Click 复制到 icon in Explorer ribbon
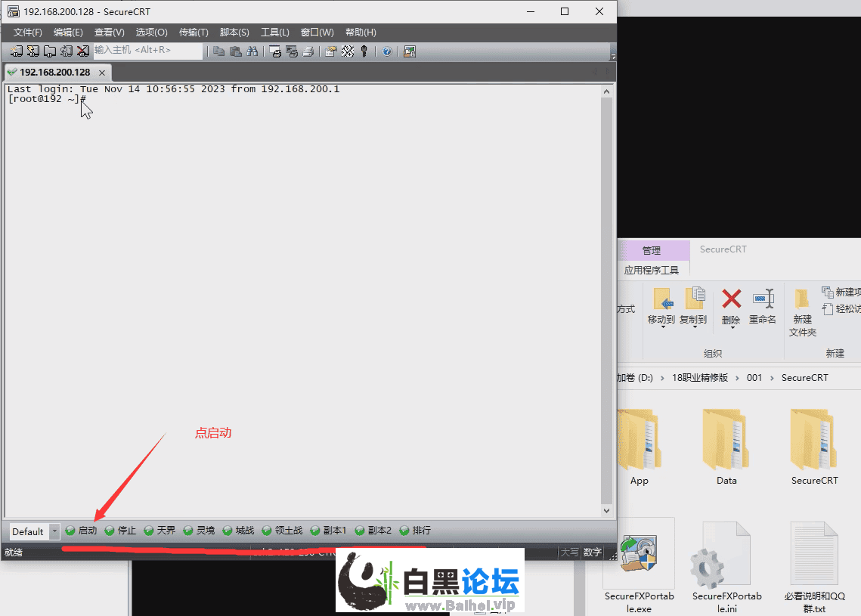The image size is (861, 616). tap(693, 306)
